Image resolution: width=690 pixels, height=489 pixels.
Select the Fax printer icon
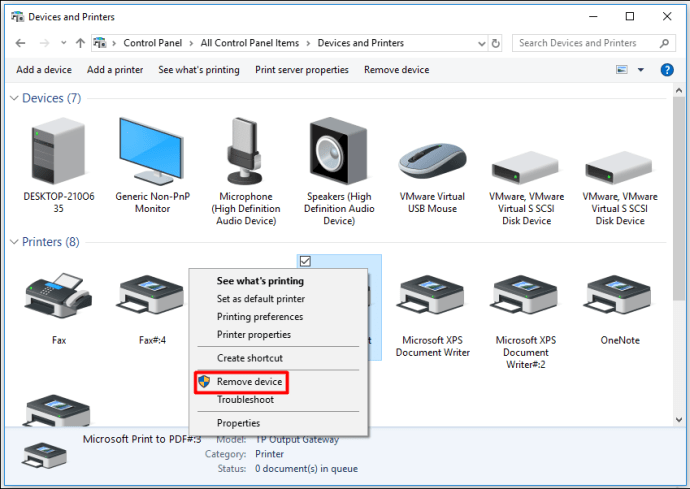pyautogui.click(x=59, y=295)
